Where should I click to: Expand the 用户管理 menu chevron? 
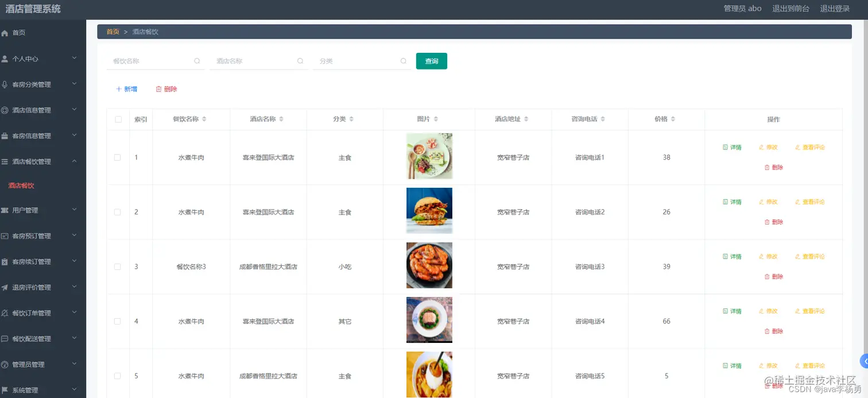click(x=74, y=210)
